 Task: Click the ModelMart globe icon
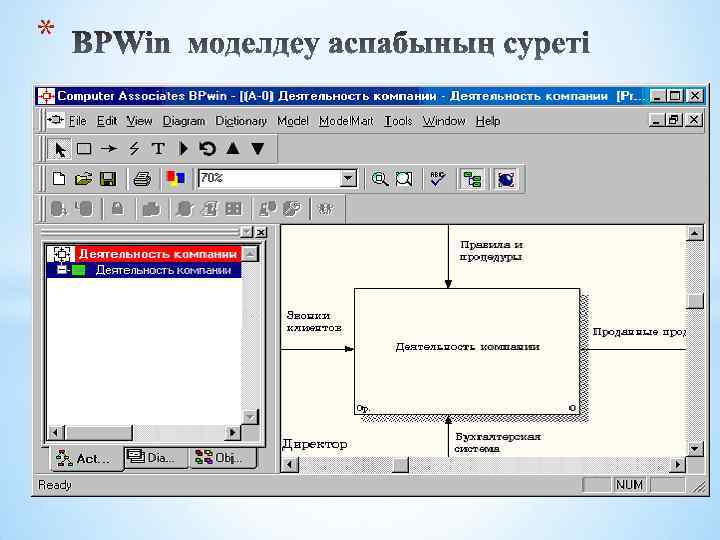(x=506, y=179)
